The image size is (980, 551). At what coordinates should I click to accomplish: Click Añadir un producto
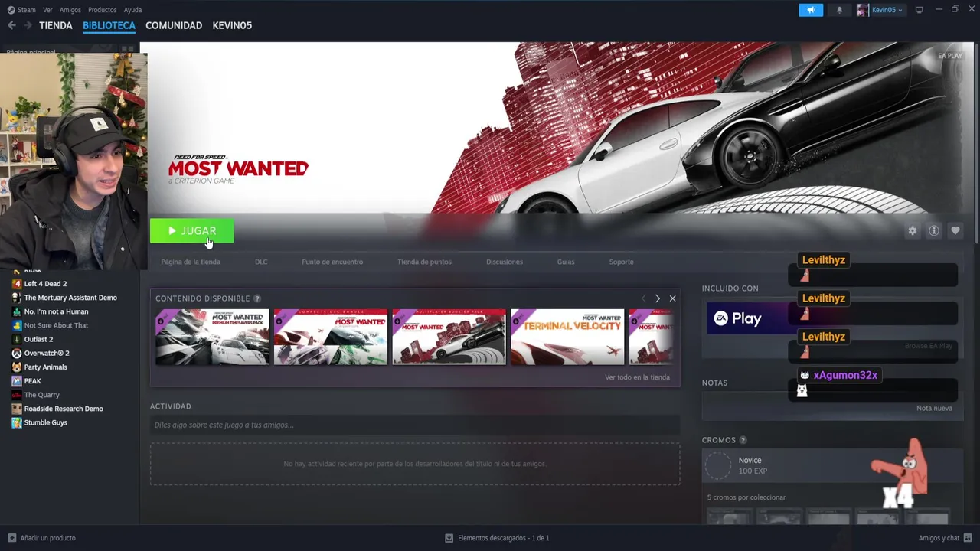coord(41,538)
